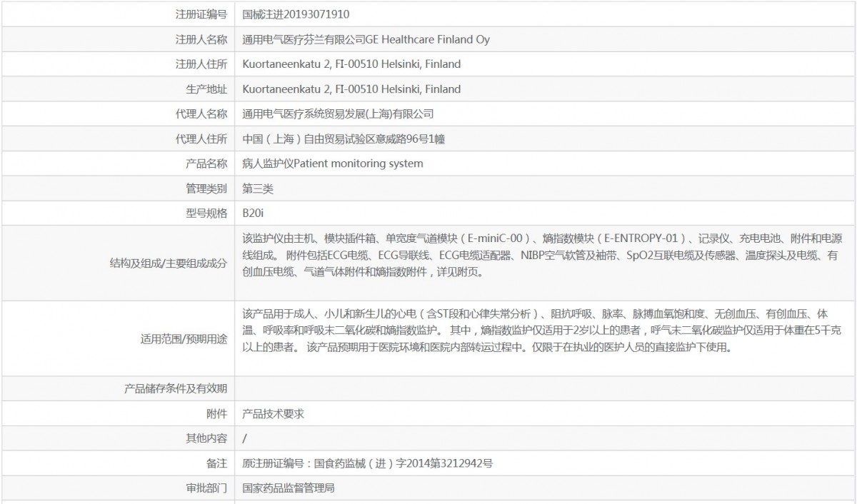The width and height of the screenshot is (857, 504).
Task: Select attachment value 产品技术要求
Action: pos(273,413)
